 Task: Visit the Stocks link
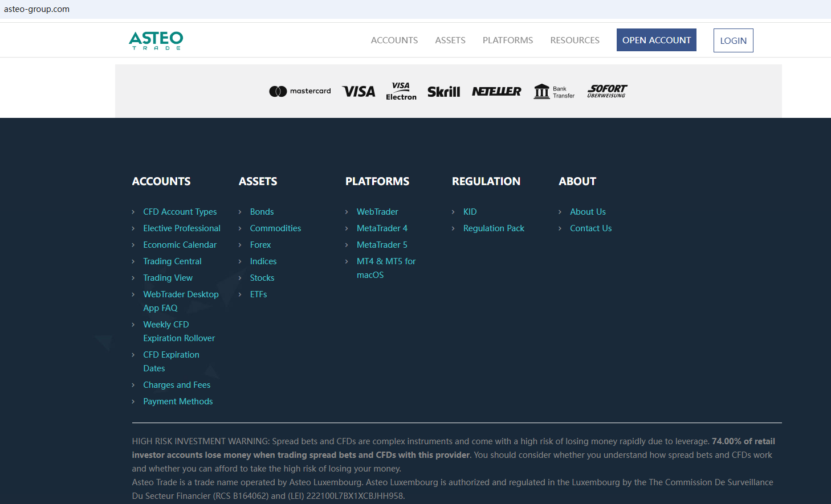click(x=262, y=278)
